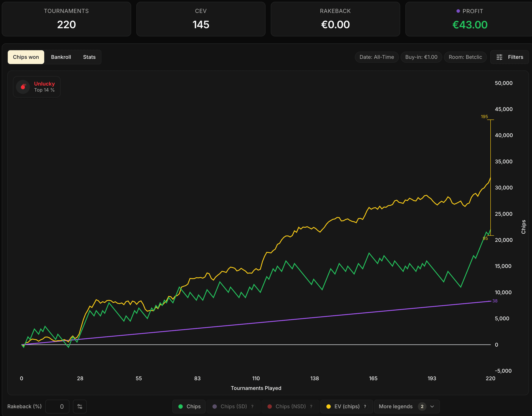532x416 pixels.
Task: Click the Rakeback (%) input field
Action: tap(58, 407)
